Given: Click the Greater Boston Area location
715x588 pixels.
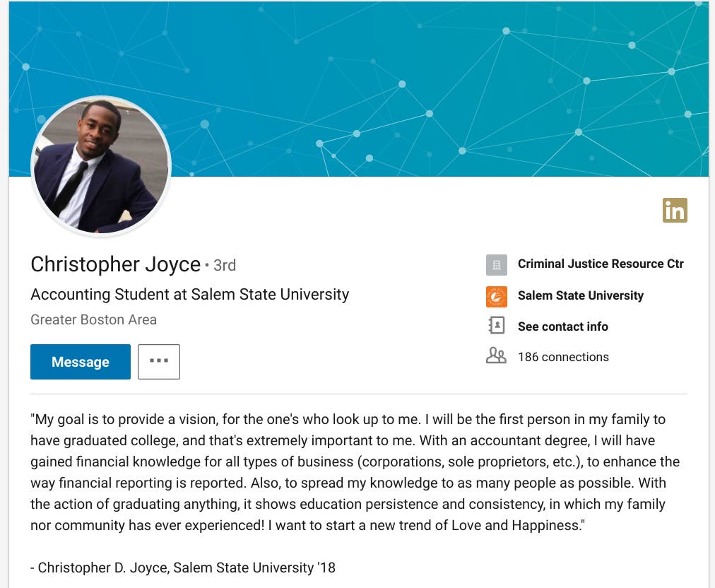Looking at the screenshot, I should coord(93,319).
